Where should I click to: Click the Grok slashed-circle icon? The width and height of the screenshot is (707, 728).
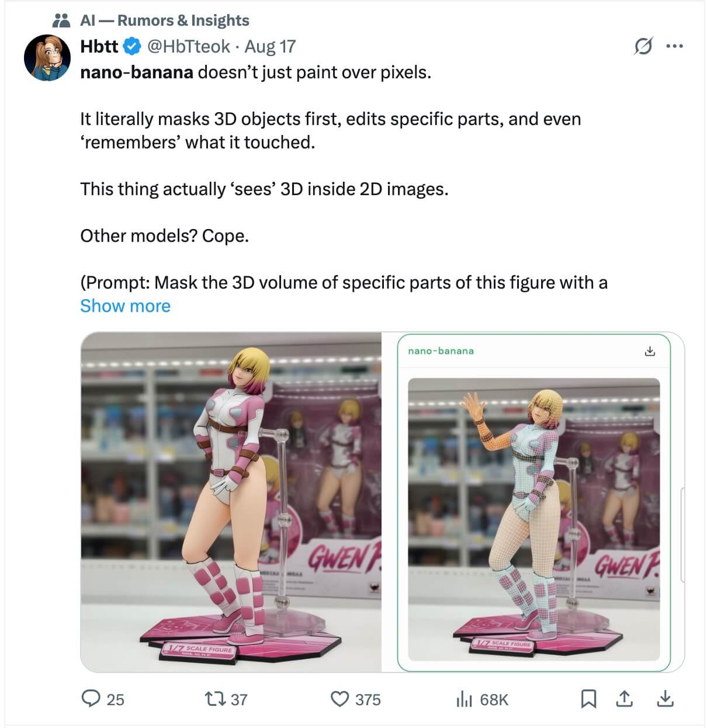pyautogui.click(x=643, y=46)
